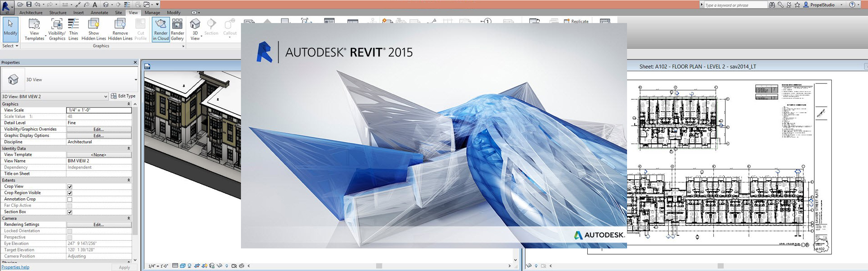Click the Open file icon in Quick Access toolbar

coord(20,5)
